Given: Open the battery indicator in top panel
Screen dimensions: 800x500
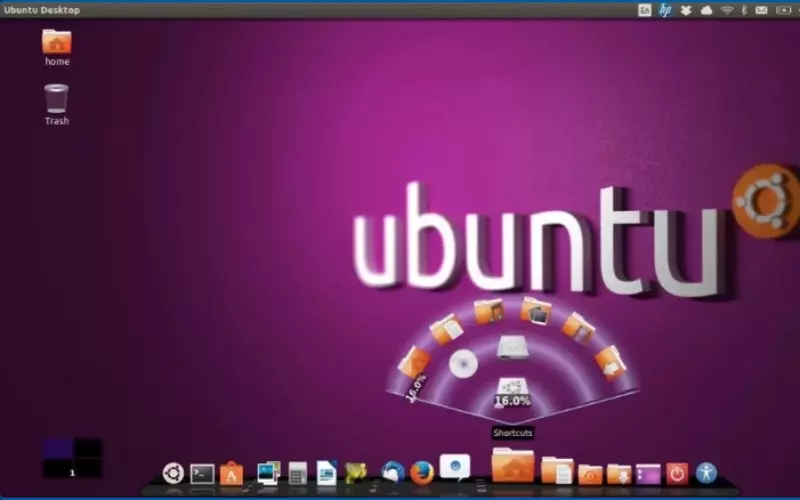Looking at the screenshot, I should pos(783,10).
